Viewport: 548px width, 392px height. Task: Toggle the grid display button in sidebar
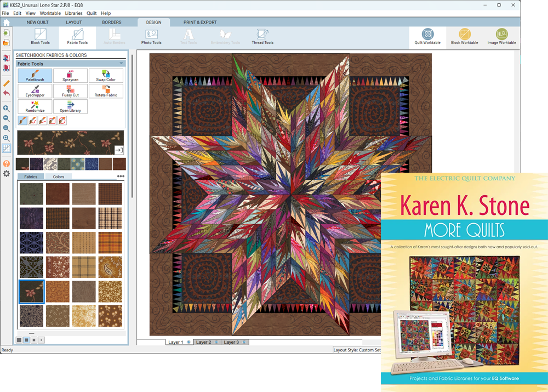click(x=7, y=148)
